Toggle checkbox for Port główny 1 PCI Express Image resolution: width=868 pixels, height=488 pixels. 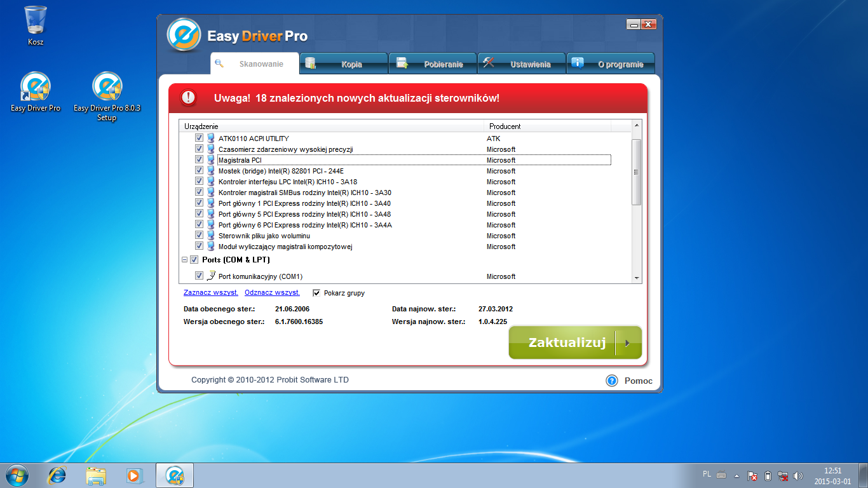pyautogui.click(x=199, y=203)
